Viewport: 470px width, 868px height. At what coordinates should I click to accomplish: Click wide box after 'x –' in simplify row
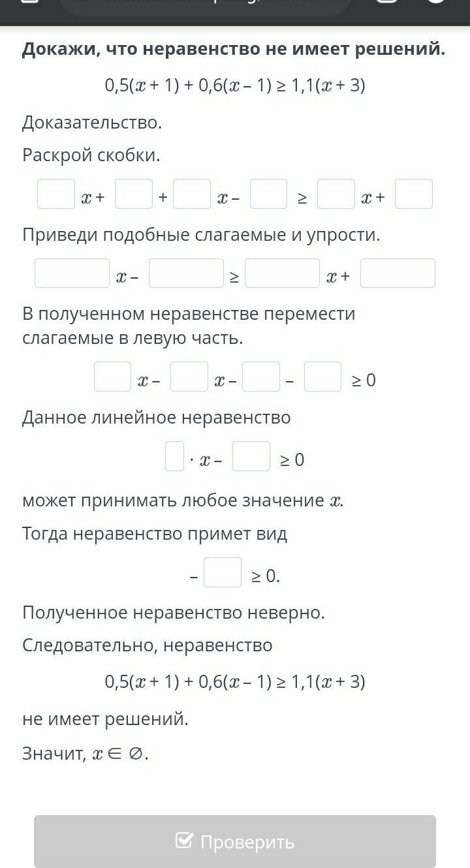click(x=187, y=273)
